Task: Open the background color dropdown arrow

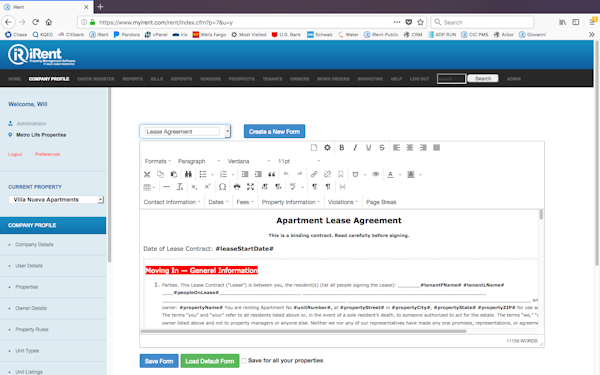Action: [x=420, y=175]
